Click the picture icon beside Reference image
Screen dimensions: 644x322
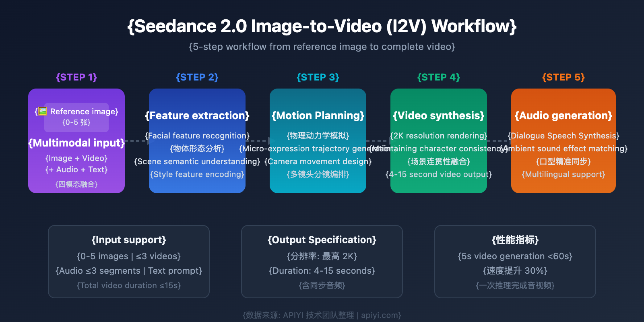43,111
